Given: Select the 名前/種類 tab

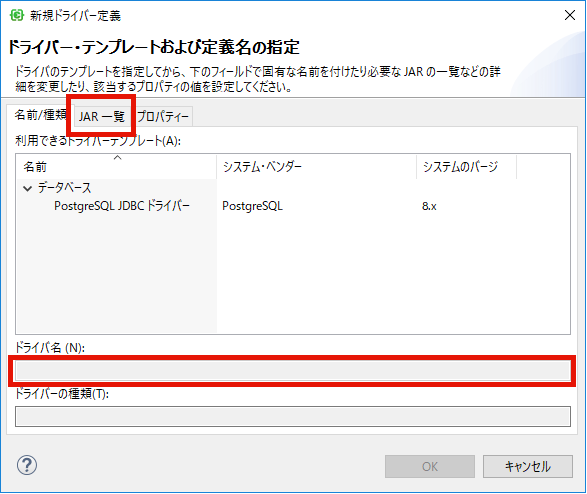Looking at the screenshot, I should point(40,115).
